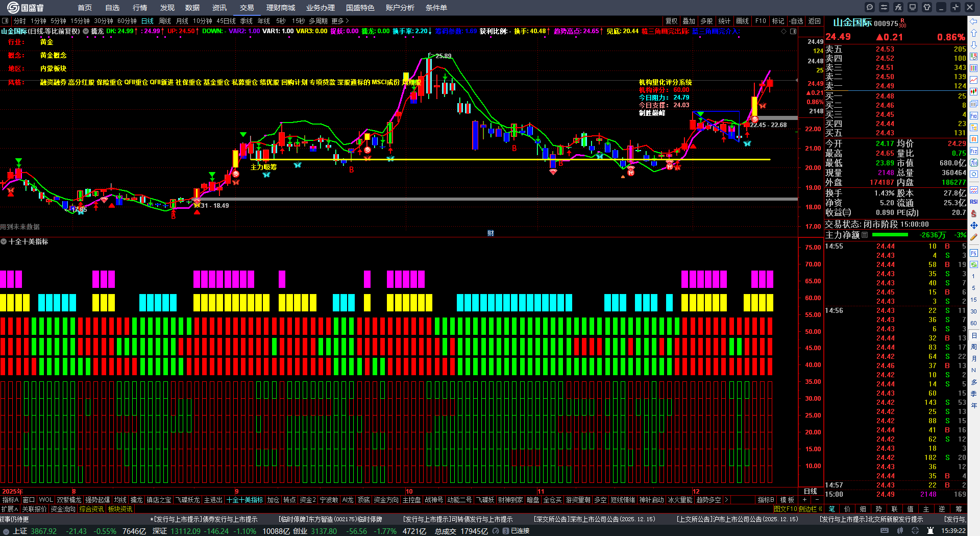
Task: Click the small list icon beside 主力净额
Action: pyautogui.click(x=865, y=235)
